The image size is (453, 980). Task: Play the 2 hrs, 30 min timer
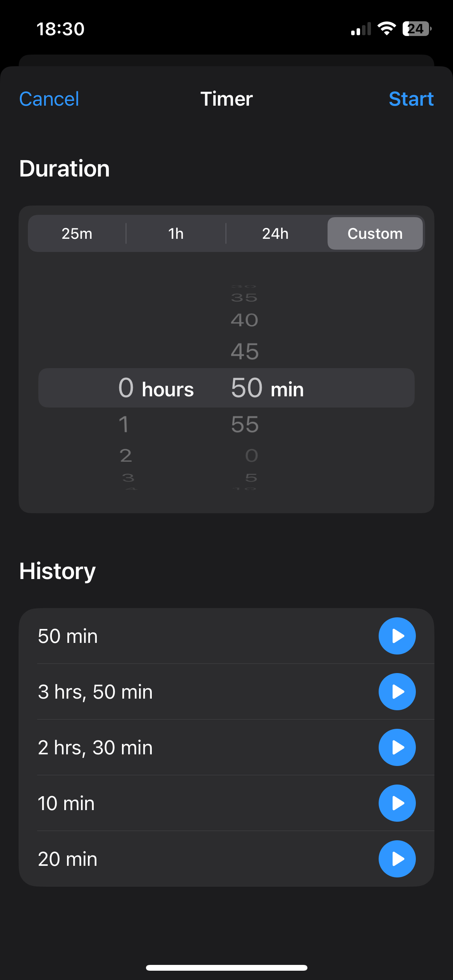click(x=397, y=747)
